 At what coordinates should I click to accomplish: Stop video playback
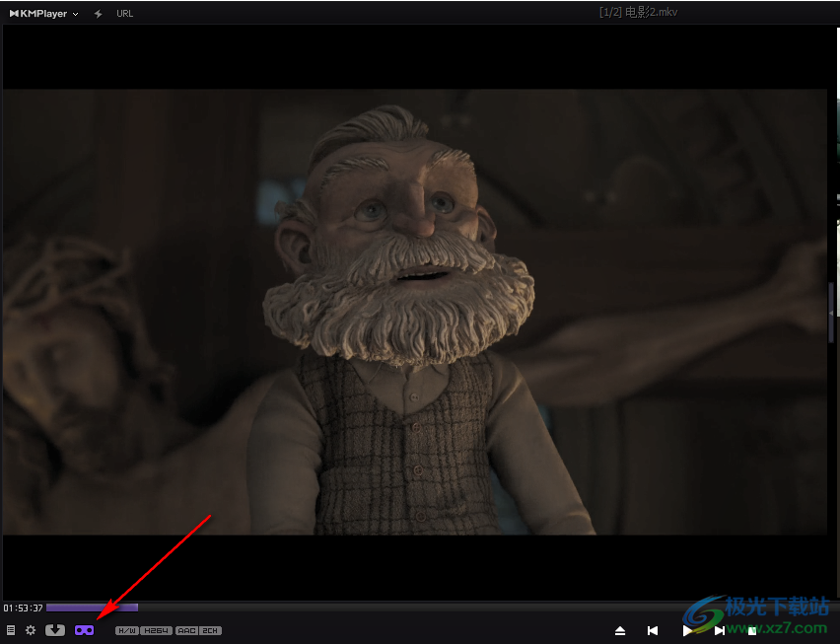click(x=752, y=630)
